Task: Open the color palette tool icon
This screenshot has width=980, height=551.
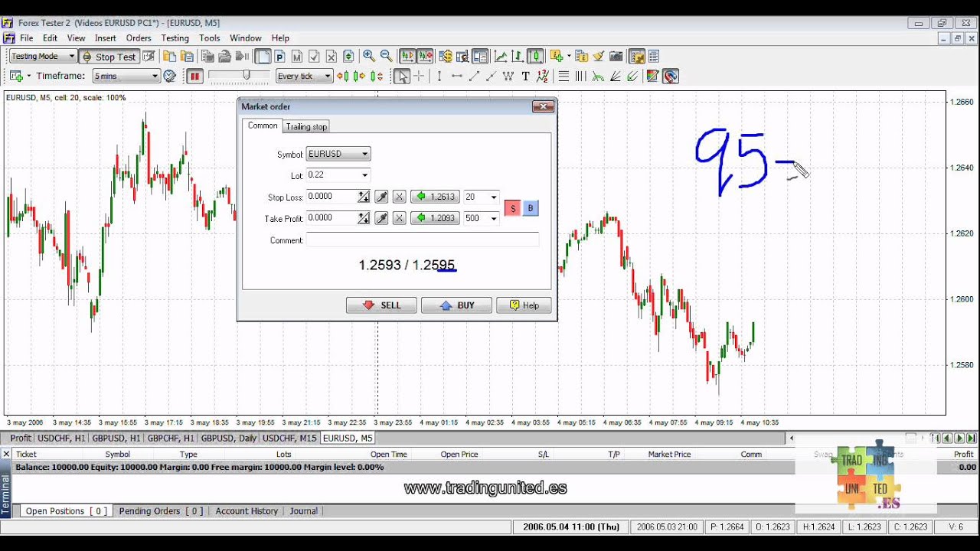Action: (652, 76)
